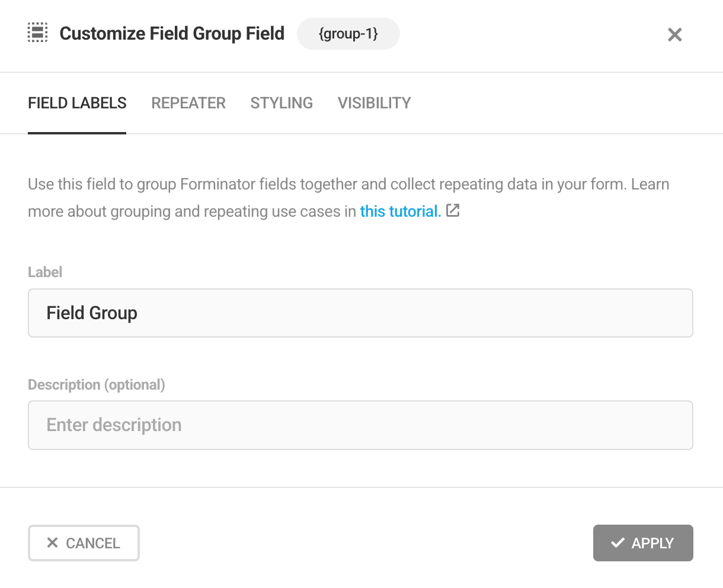Click the 'Description (optional)' caption
The height and width of the screenshot is (588, 723).
[x=97, y=385]
